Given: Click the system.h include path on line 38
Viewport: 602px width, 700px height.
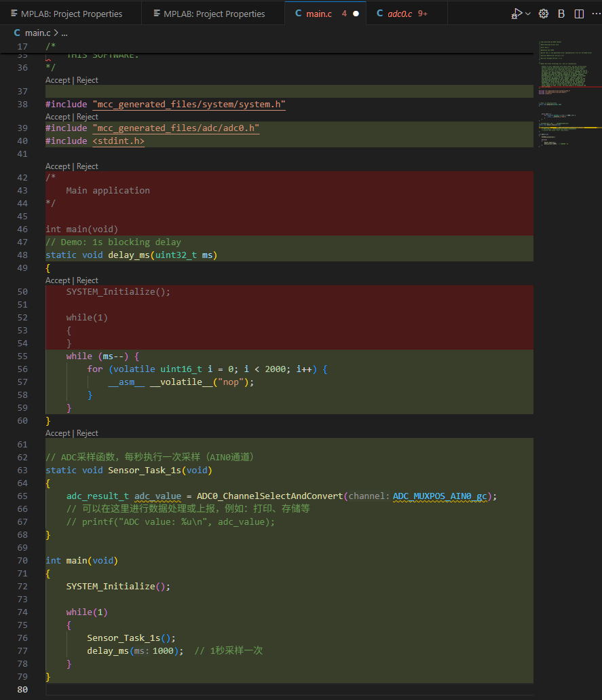Looking at the screenshot, I should [x=189, y=104].
